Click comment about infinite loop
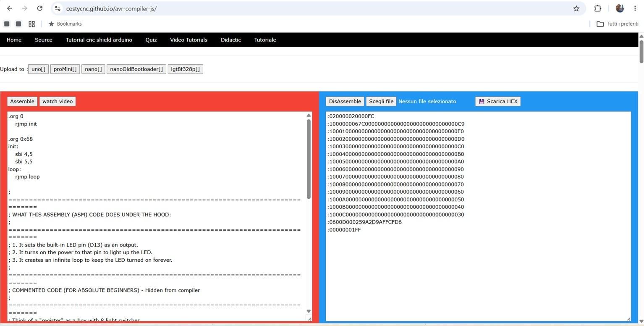The height and width of the screenshot is (326, 644). (90, 260)
